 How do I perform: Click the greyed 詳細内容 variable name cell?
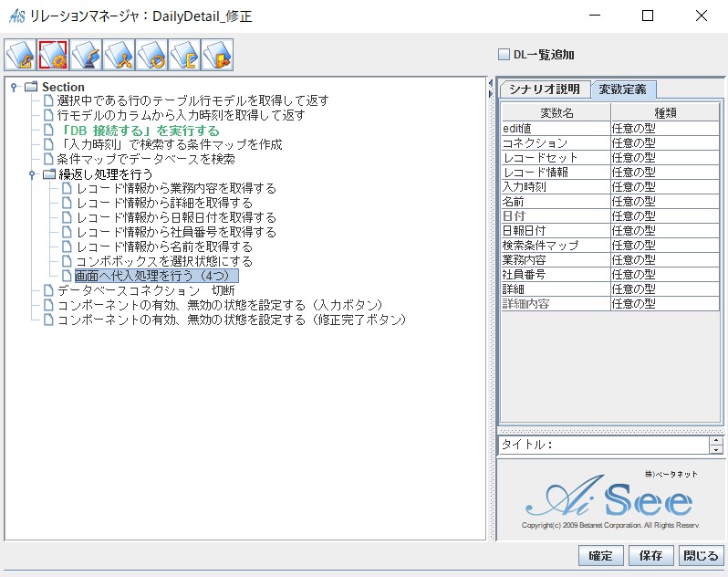point(556,304)
